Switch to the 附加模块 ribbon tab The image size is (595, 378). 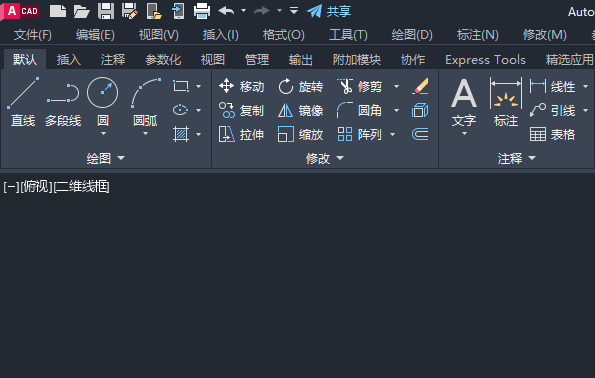[357, 60]
